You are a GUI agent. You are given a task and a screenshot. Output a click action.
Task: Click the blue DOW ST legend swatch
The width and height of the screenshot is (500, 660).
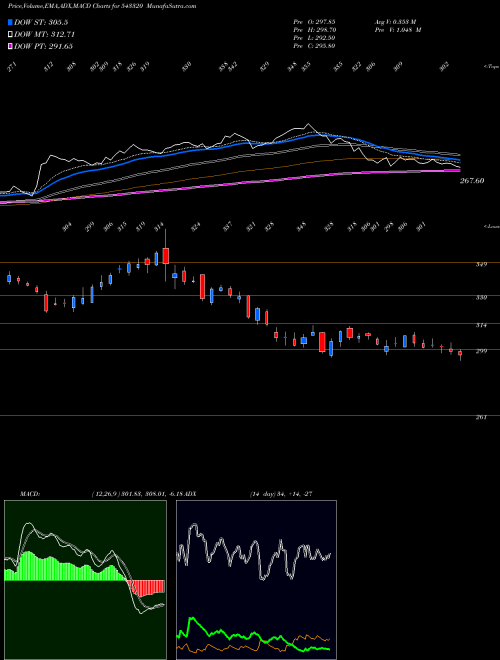pyautogui.click(x=10, y=22)
